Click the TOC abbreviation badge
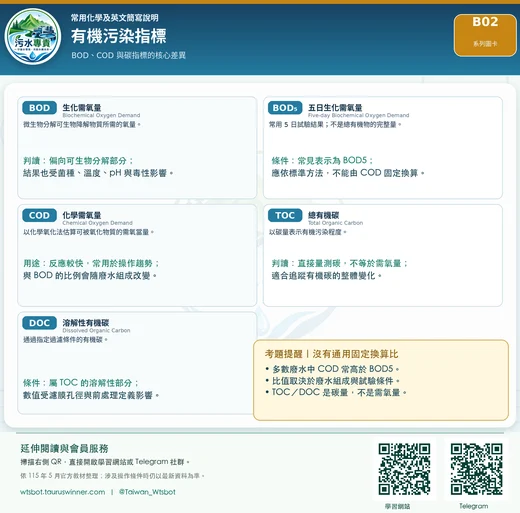 (x=285, y=215)
